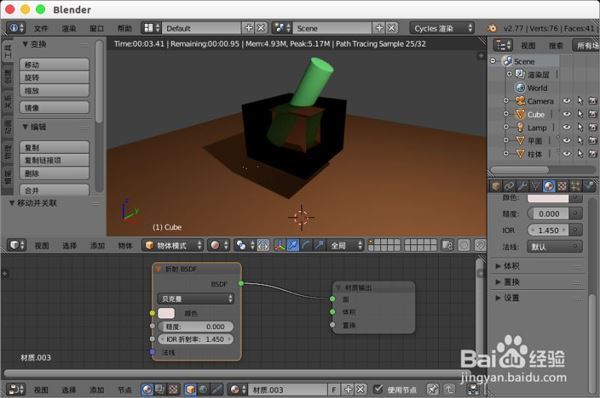This screenshot has height=398, width=600.
Task: Choose line style shading source icon
Action: tap(216, 390)
